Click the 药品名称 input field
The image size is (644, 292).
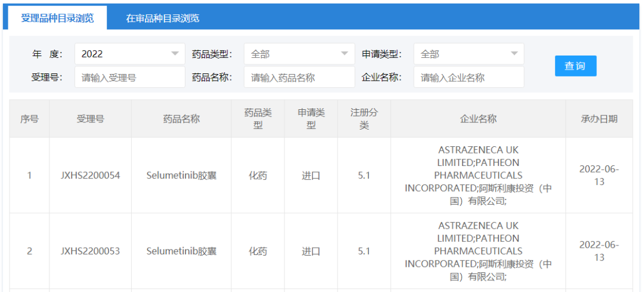(x=299, y=77)
